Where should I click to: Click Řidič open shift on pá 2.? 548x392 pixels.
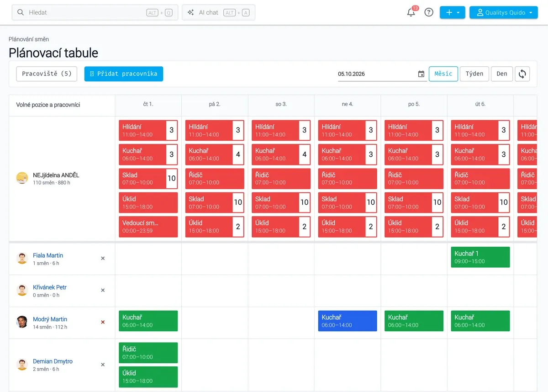pos(215,179)
